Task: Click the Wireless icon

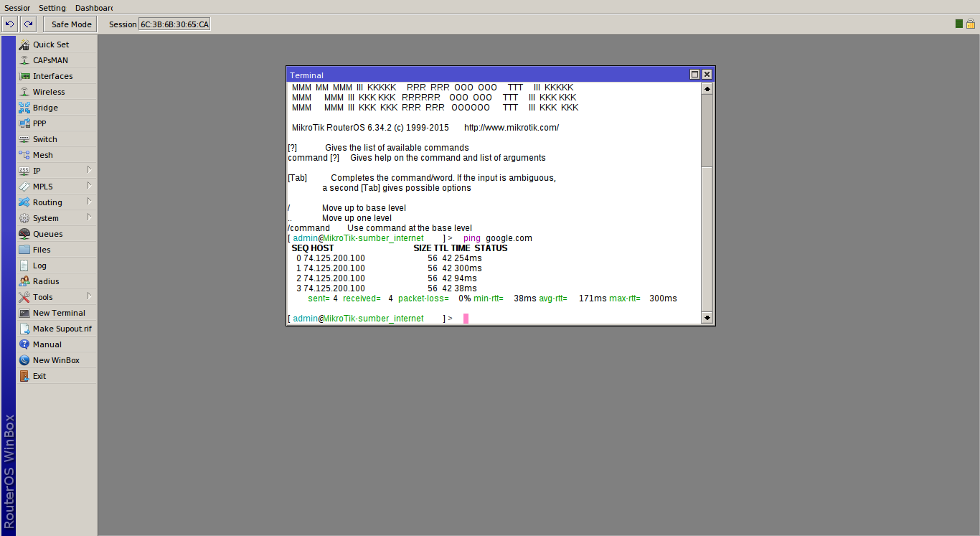Action: click(x=24, y=92)
